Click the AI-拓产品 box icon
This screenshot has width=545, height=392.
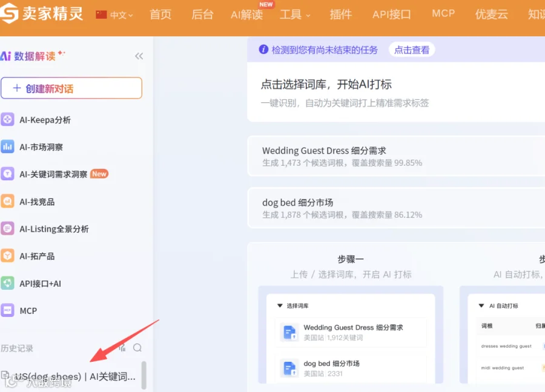pyautogui.click(x=7, y=255)
